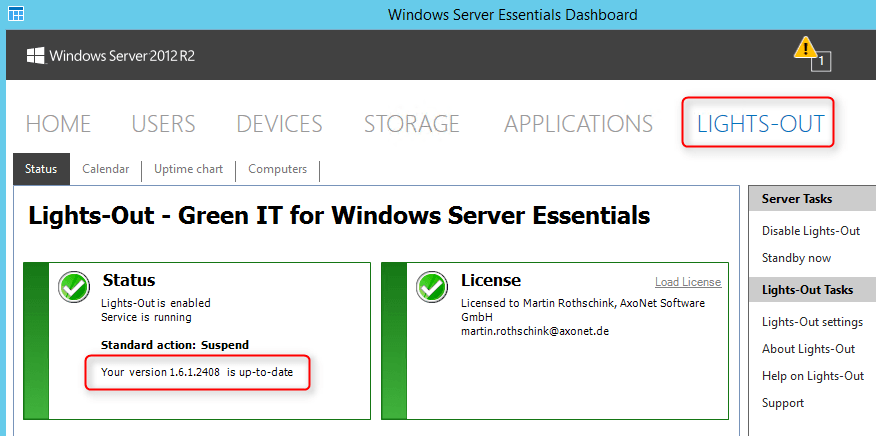Viewport: 876px width, 436px height.
Task: Click the Status panel heading
Action: point(129,280)
